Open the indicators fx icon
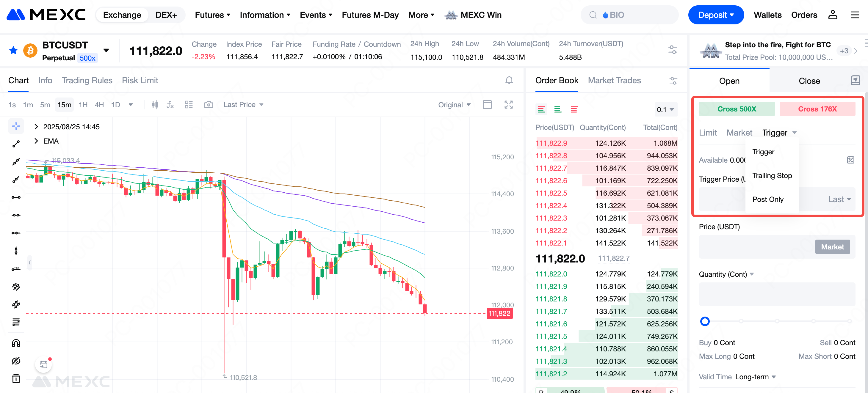868x393 pixels. point(170,105)
